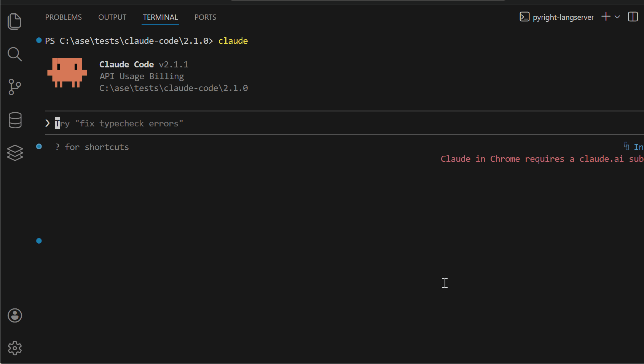Click the decoration dot beside '? for shortcuts'

[x=39, y=146]
